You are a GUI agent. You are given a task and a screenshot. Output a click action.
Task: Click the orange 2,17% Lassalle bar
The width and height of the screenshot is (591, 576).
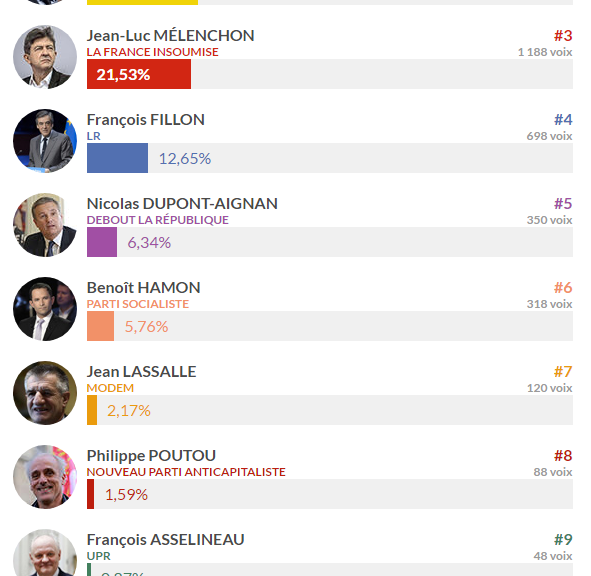[x=92, y=411]
